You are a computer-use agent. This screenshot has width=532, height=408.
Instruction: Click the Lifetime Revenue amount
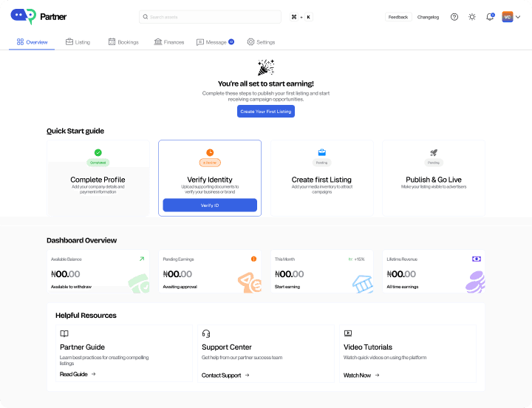pyautogui.click(x=401, y=274)
